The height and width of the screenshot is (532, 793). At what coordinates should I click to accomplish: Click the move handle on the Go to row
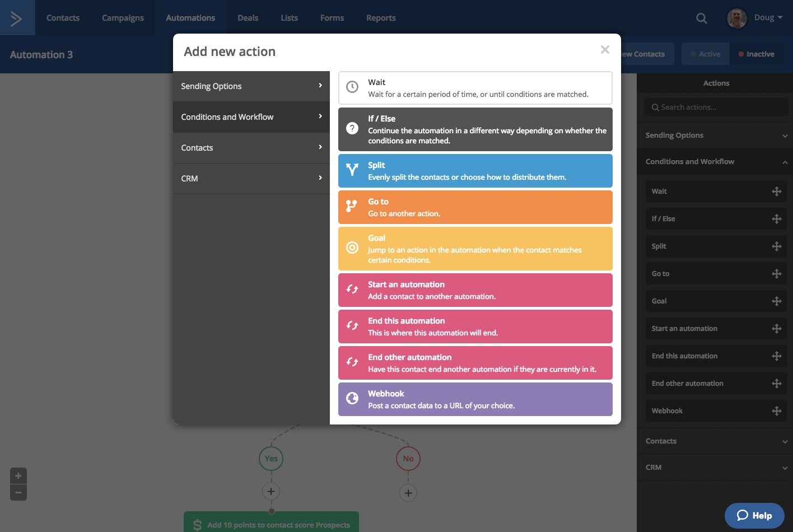(776, 274)
